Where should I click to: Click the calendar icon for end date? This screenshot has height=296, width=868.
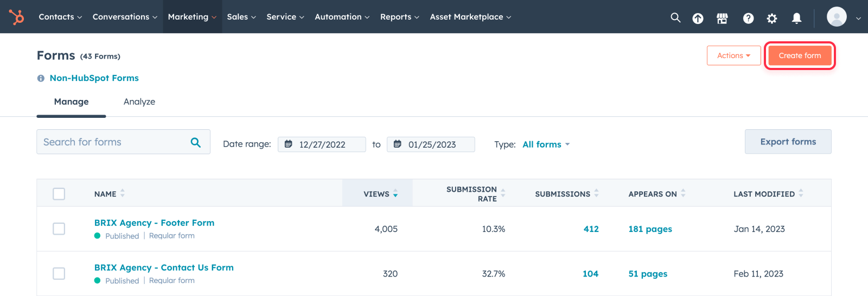(398, 144)
